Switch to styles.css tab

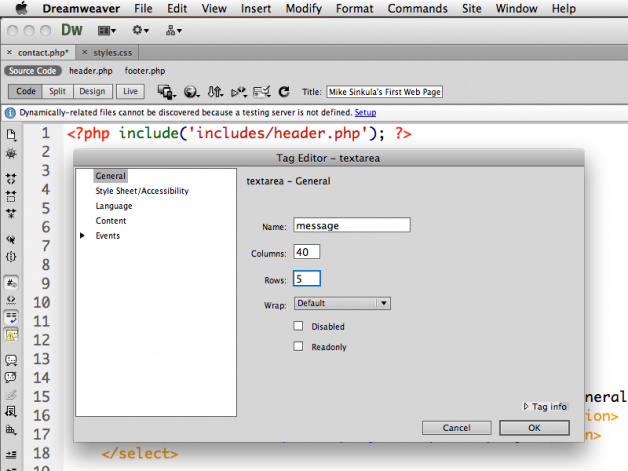(113, 53)
